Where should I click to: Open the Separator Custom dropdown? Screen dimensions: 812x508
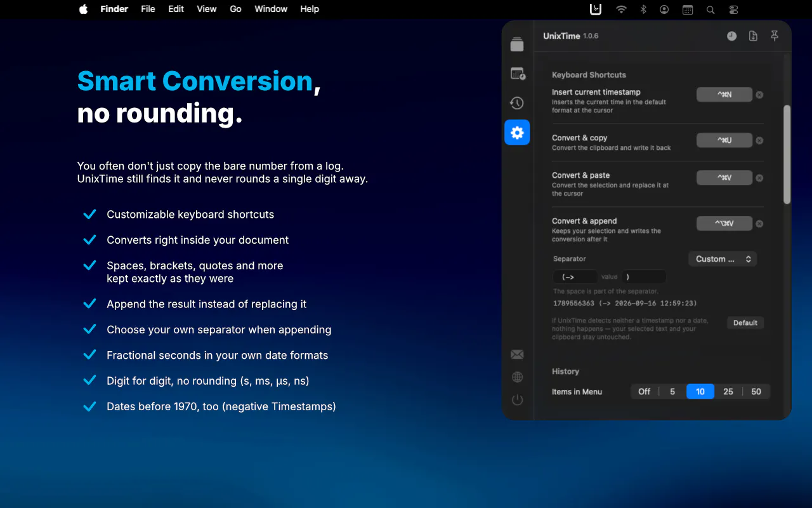tap(723, 258)
